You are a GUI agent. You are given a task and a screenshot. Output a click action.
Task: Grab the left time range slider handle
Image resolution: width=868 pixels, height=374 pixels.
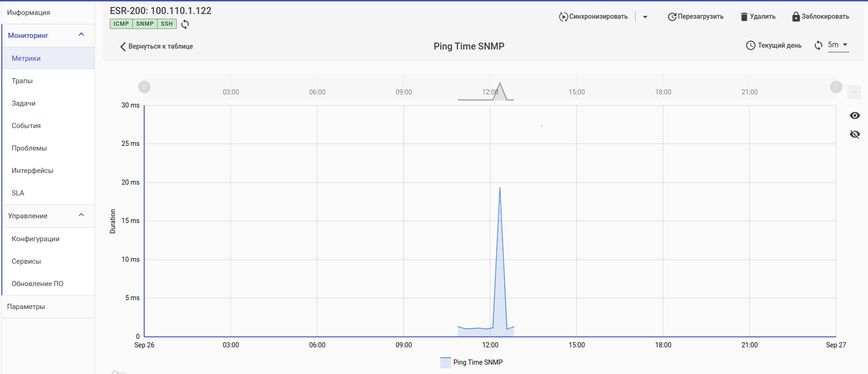[x=144, y=87]
